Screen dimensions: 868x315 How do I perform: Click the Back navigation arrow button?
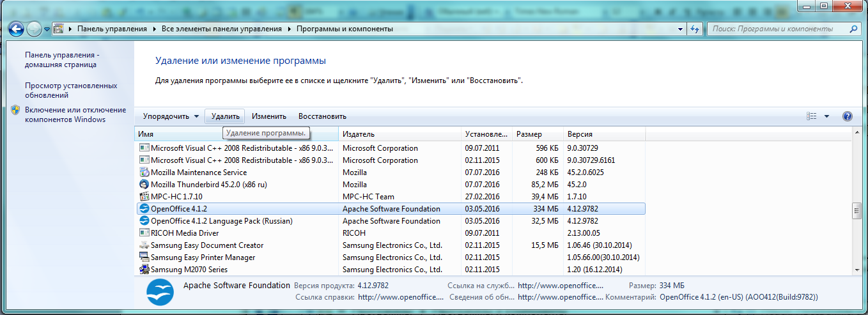(16, 29)
